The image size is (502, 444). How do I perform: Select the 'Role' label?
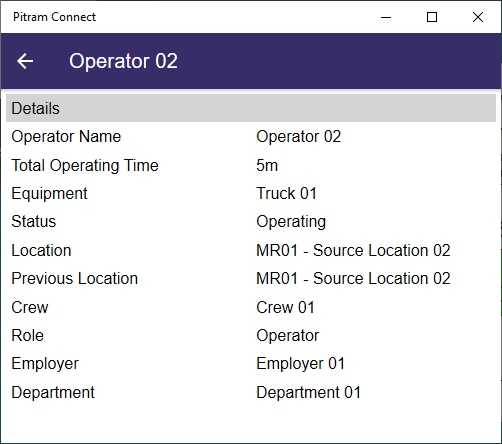click(27, 335)
